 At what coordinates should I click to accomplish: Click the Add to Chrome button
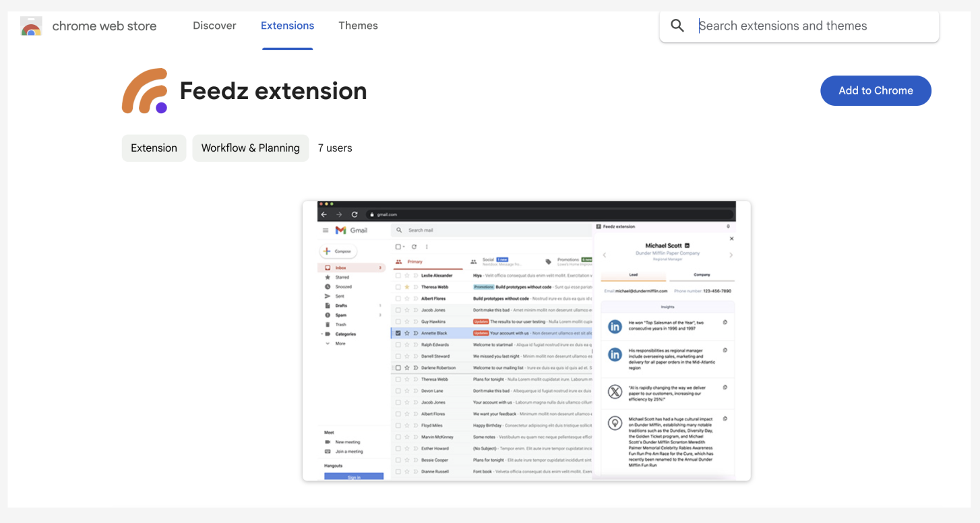click(876, 90)
